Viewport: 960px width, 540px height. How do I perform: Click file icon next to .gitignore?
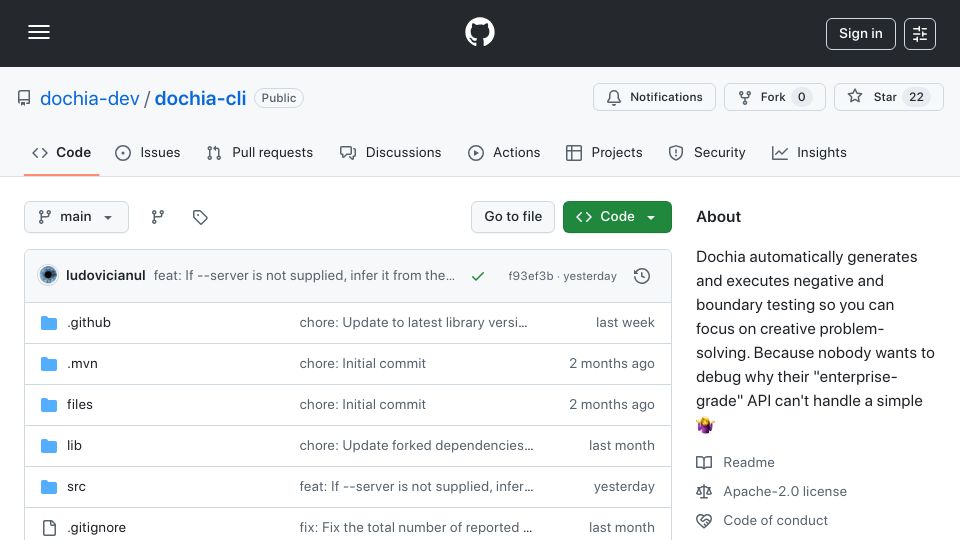click(x=49, y=528)
